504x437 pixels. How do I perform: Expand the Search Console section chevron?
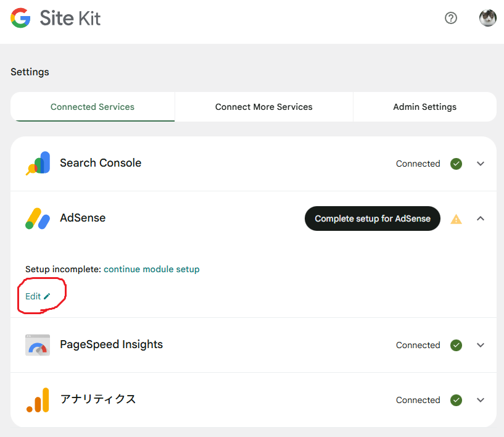click(481, 164)
